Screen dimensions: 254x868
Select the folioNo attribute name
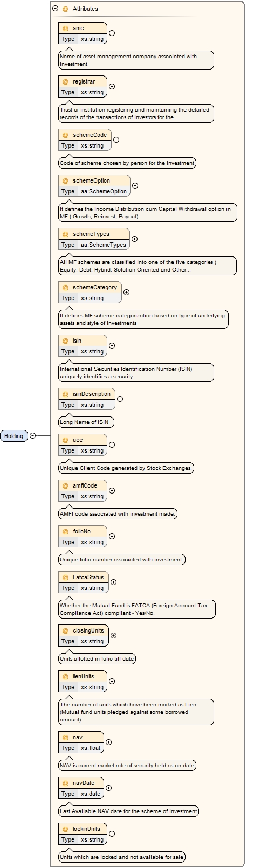tap(82, 531)
